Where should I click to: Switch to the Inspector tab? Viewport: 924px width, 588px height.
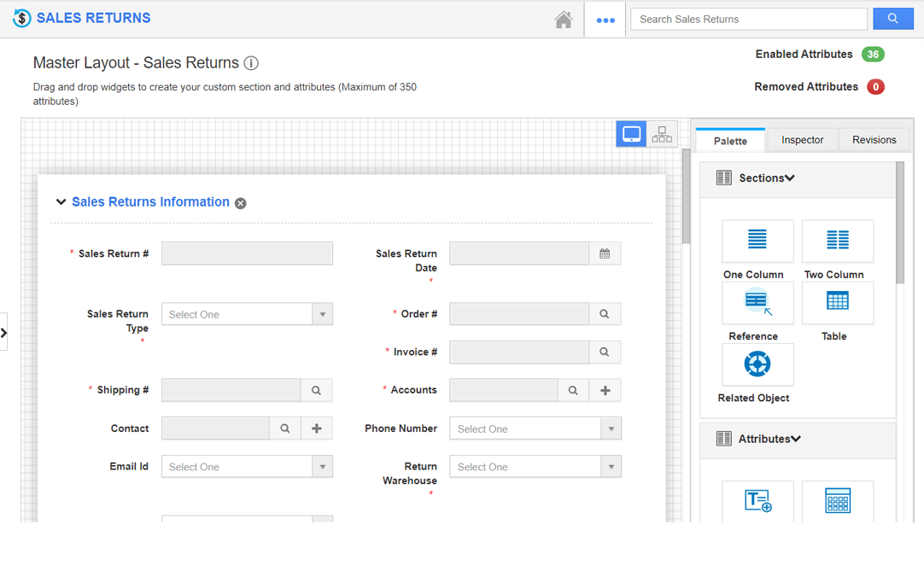click(x=802, y=140)
